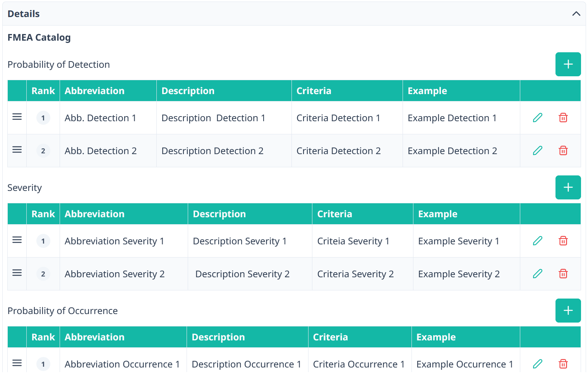Edit the Abbreviation Occurrence 1 row
Viewport: 588px width, 376px height.
pyautogui.click(x=538, y=364)
